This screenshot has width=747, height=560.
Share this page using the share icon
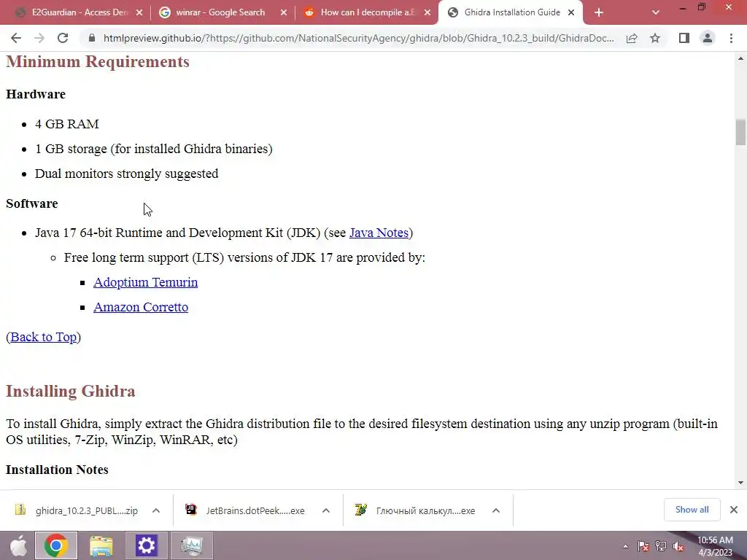pyautogui.click(x=632, y=38)
